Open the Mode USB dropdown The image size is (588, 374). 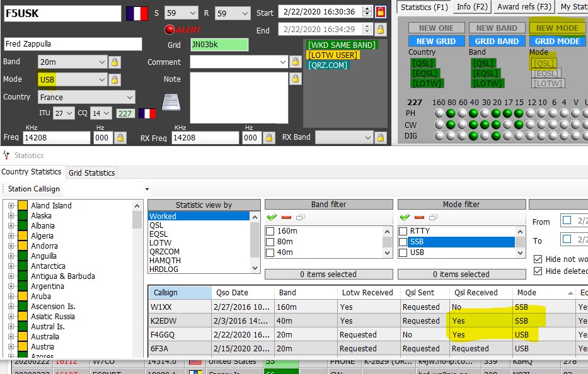click(x=102, y=79)
